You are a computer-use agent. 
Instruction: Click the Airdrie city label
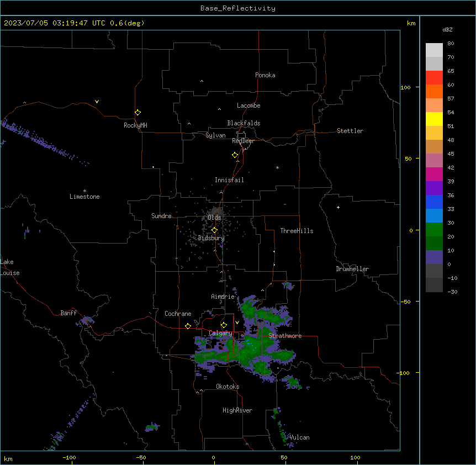(x=223, y=297)
